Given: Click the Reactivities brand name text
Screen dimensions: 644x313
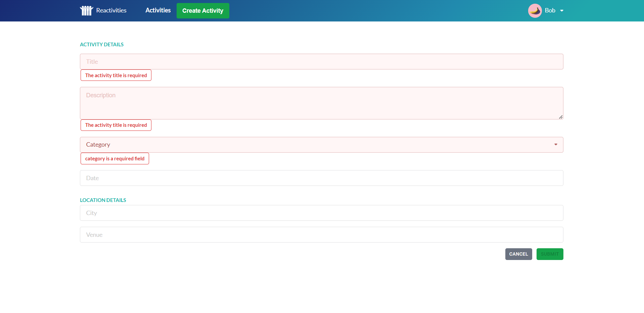Looking at the screenshot, I should pos(111,10).
